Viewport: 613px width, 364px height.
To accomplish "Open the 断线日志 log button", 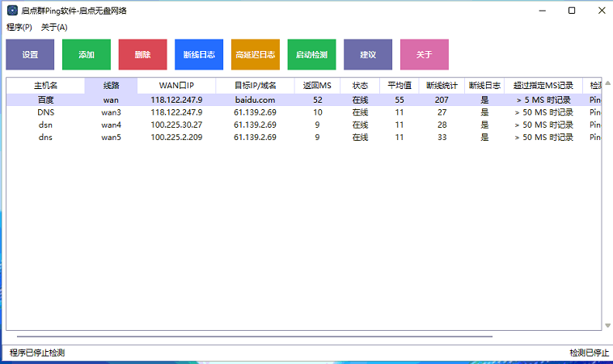I will (199, 54).
